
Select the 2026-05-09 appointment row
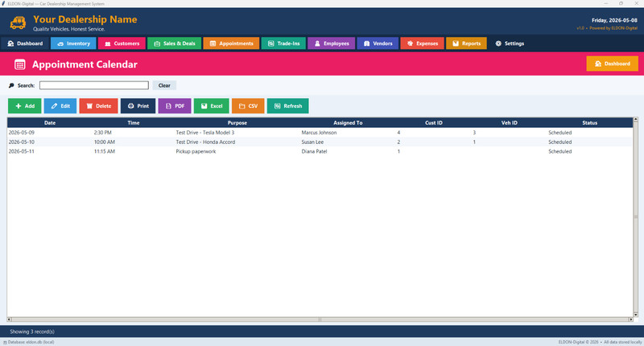click(320, 133)
